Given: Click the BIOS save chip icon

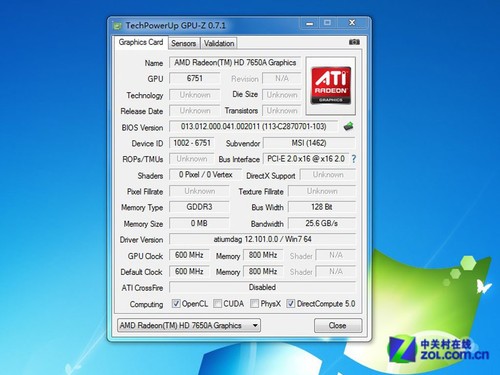Looking at the screenshot, I should tap(348, 126).
